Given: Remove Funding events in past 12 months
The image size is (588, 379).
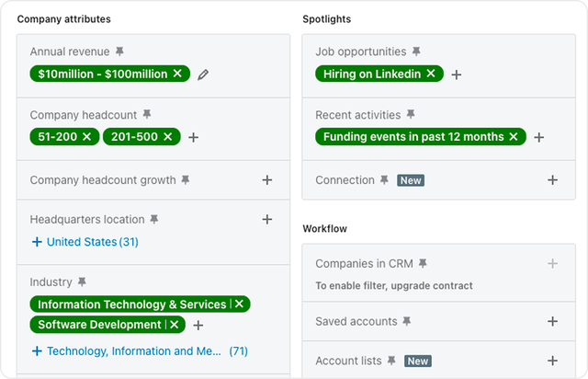Looking at the screenshot, I should coord(514,136).
